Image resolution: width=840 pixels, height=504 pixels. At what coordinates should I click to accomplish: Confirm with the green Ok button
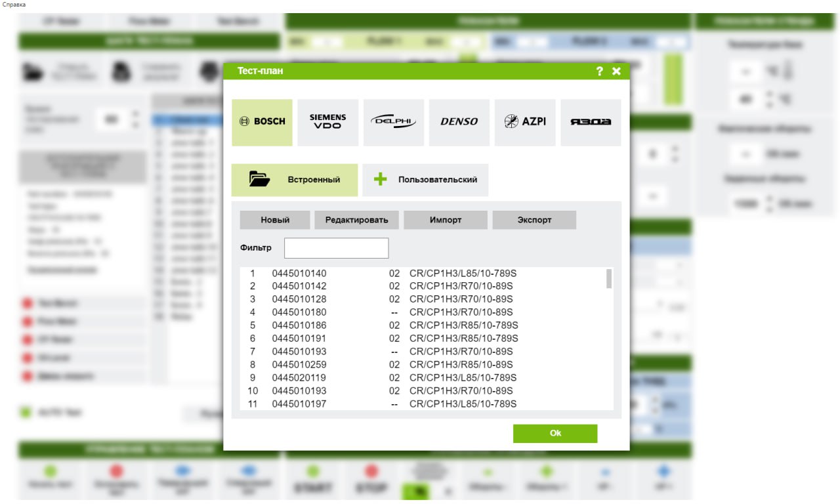(x=555, y=433)
